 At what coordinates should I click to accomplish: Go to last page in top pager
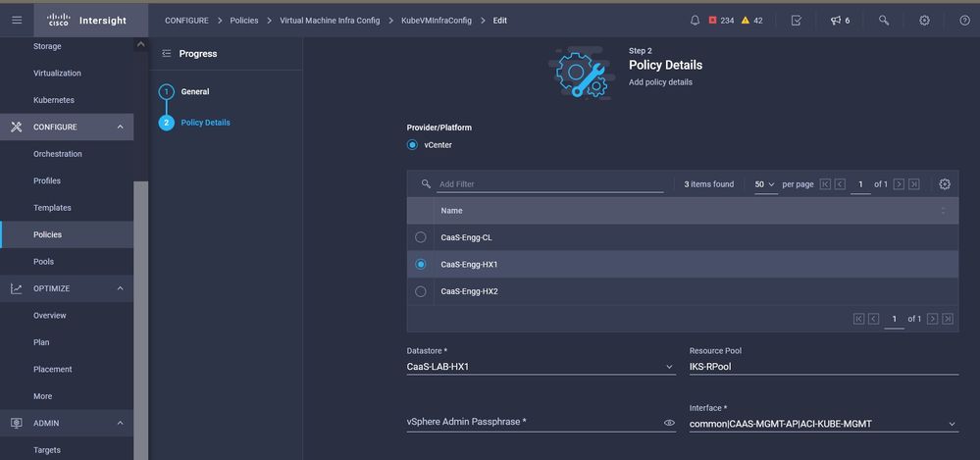(x=914, y=184)
